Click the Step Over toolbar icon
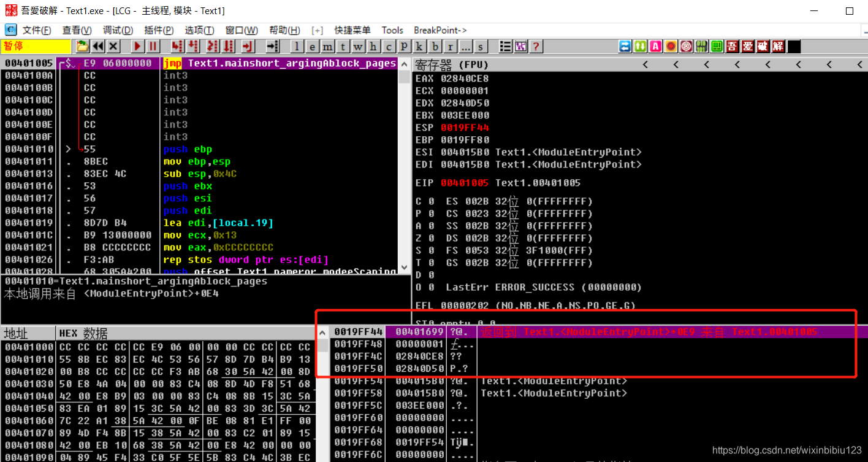The width and height of the screenshot is (868, 462). coord(194,47)
